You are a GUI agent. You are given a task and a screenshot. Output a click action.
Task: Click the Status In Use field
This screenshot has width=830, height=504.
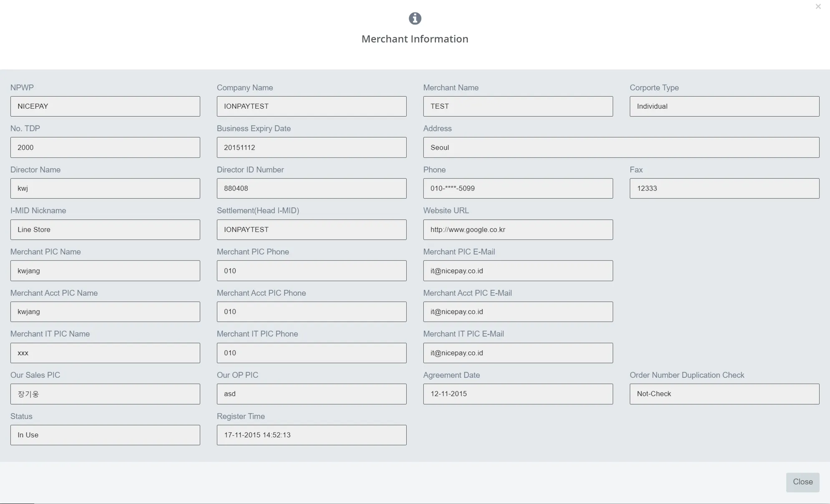click(x=105, y=435)
